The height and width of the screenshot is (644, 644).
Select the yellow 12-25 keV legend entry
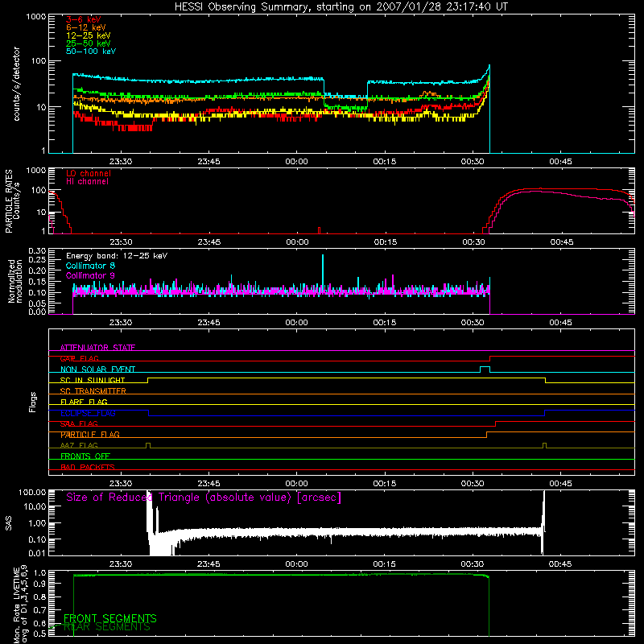coord(89,35)
